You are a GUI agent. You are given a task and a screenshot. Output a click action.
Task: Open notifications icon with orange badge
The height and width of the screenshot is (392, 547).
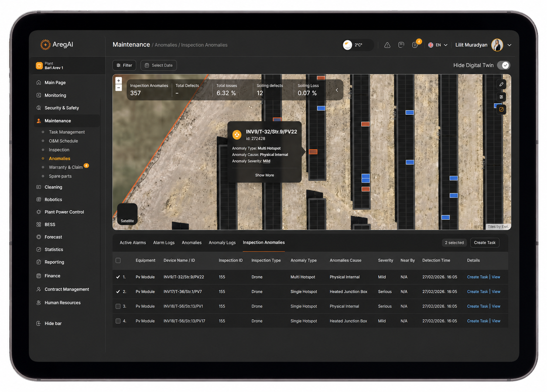point(416,45)
